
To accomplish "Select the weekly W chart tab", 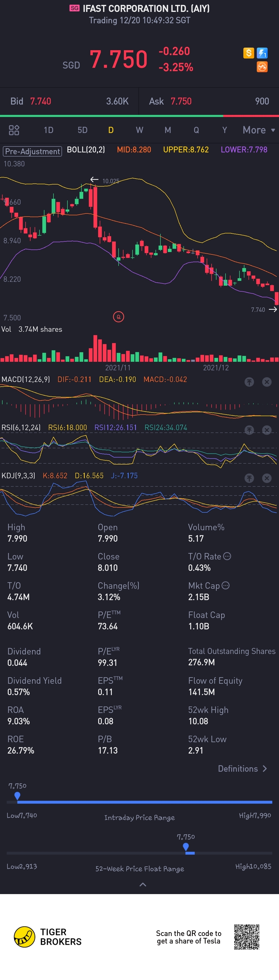I will [139, 130].
